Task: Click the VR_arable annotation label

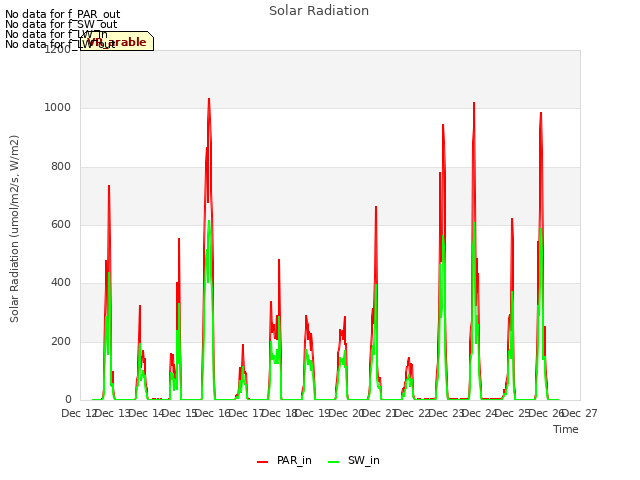Action: [117, 41]
